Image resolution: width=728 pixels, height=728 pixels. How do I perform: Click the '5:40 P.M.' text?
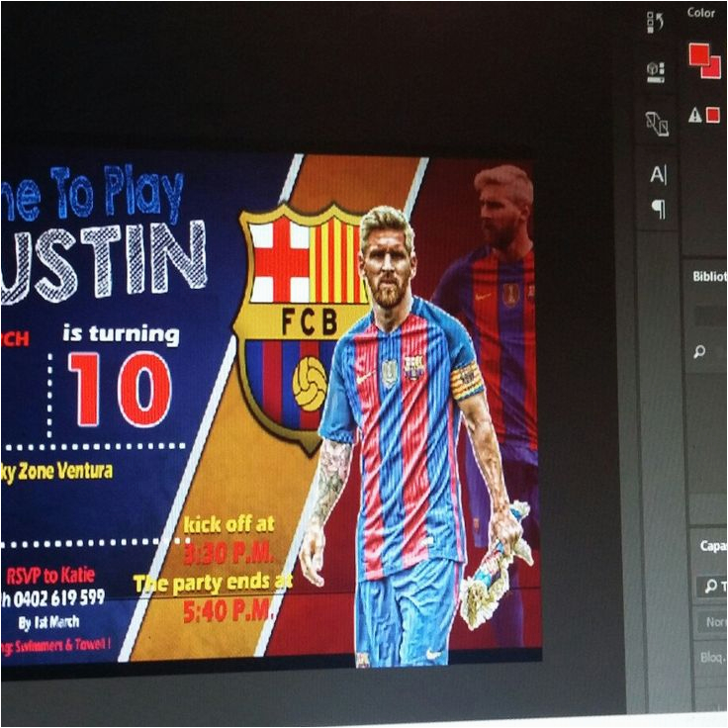227,610
